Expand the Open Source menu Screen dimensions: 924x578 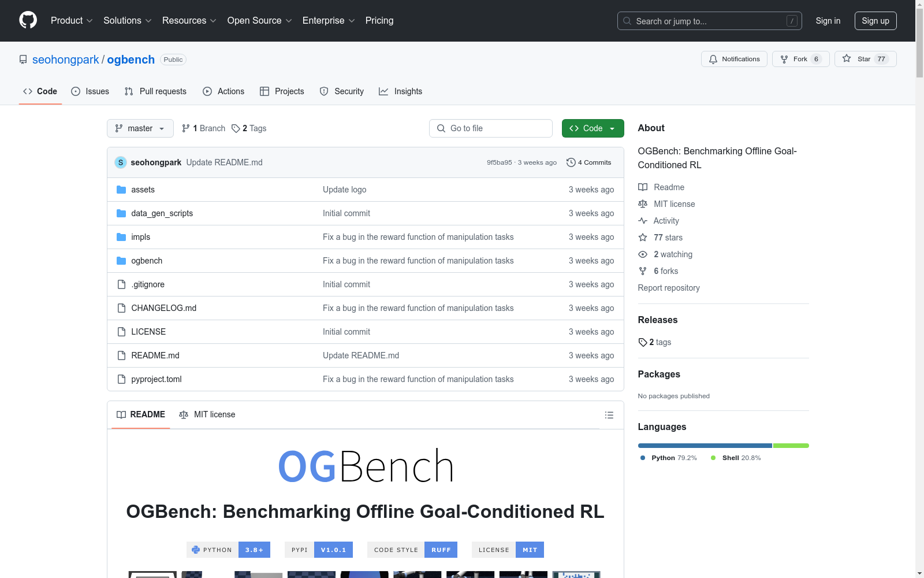pos(260,21)
